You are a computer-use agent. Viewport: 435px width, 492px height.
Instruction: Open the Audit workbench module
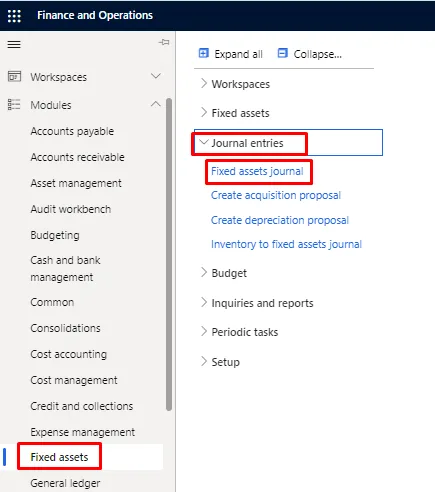point(71,209)
